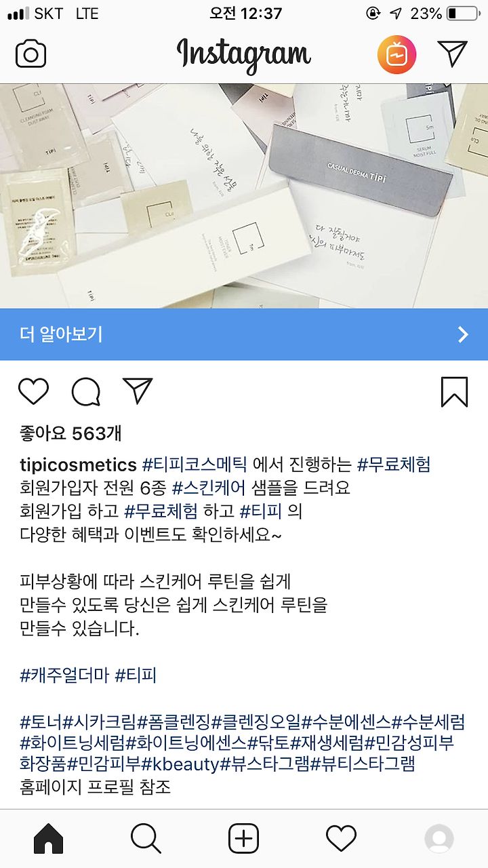Create new post with plus icon
The height and width of the screenshot is (868, 488).
point(243,839)
